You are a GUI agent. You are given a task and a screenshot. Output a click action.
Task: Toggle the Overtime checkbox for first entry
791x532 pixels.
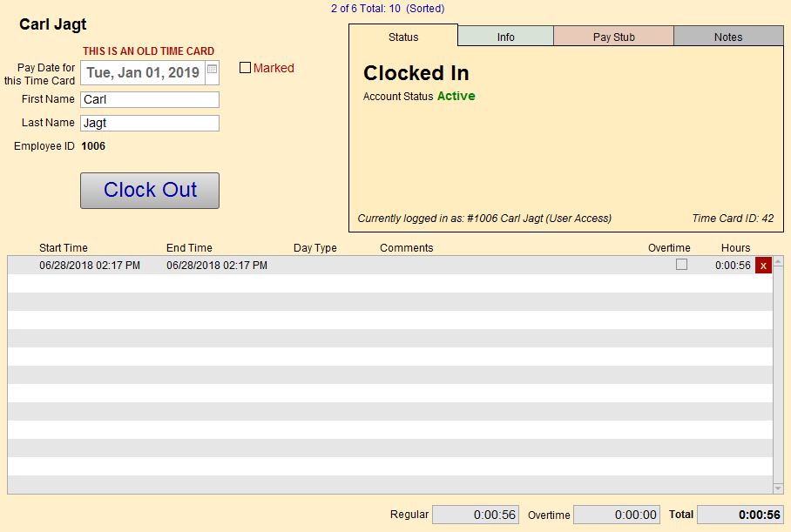tap(681, 265)
